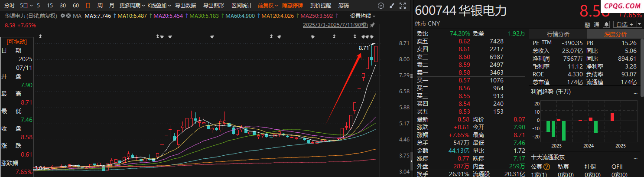Viewport: 644px width, 177px height.
Task: Click MA250:3.592 moving average label
Action: pos(316,16)
